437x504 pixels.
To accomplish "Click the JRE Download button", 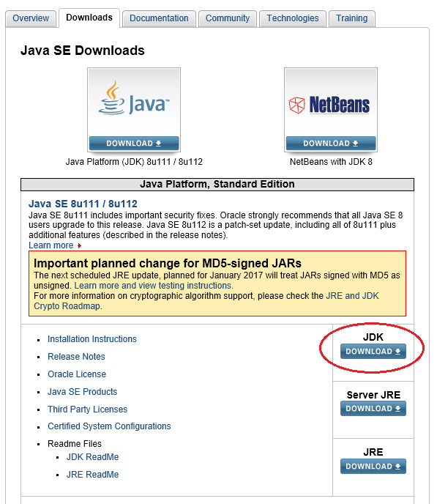I will (x=373, y=467).
